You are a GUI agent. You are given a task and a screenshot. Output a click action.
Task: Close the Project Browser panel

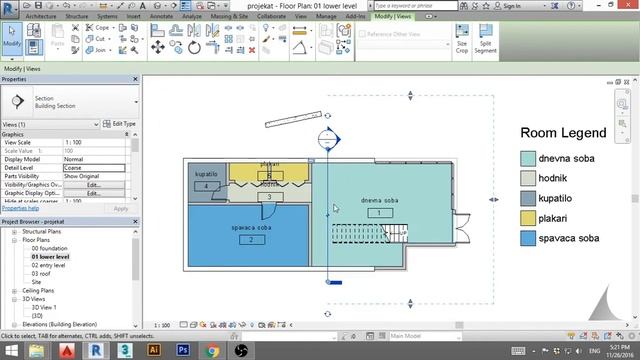pos(136,222)
